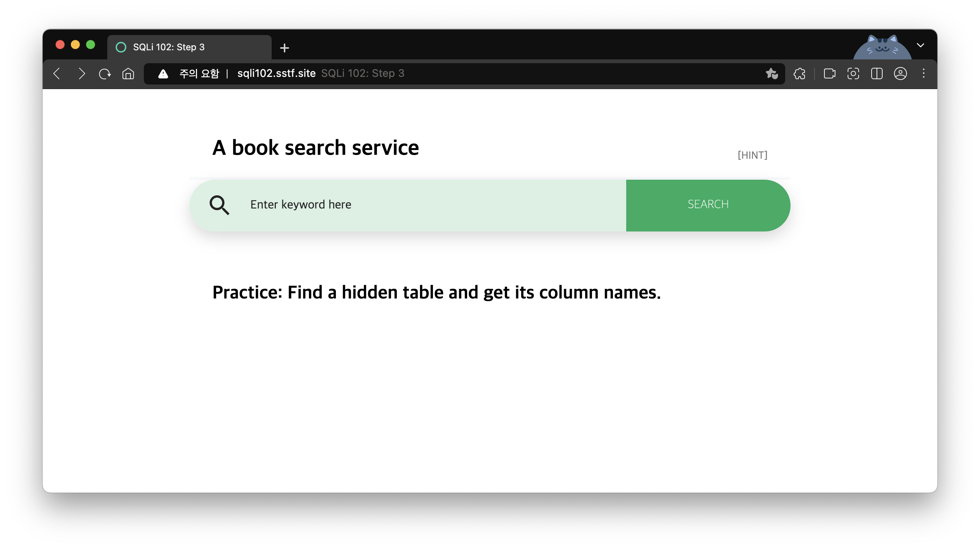Open the [HINT] link

coord(752,155)
